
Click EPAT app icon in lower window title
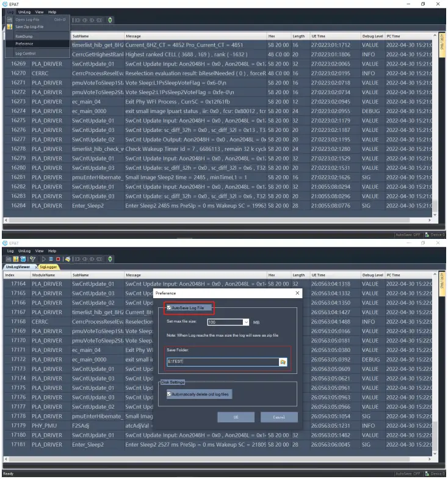pos(5,243)
